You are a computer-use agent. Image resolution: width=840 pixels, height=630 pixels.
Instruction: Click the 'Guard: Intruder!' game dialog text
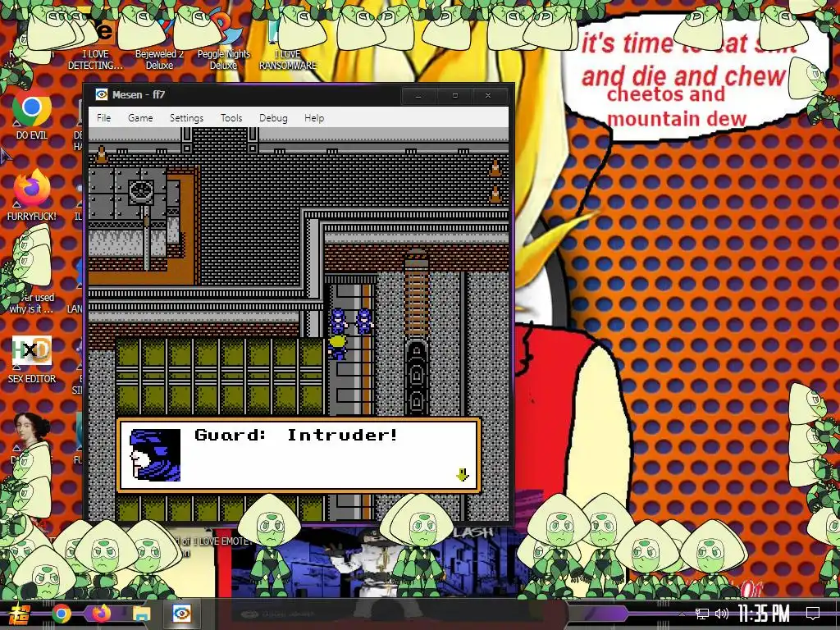(296, 435)
